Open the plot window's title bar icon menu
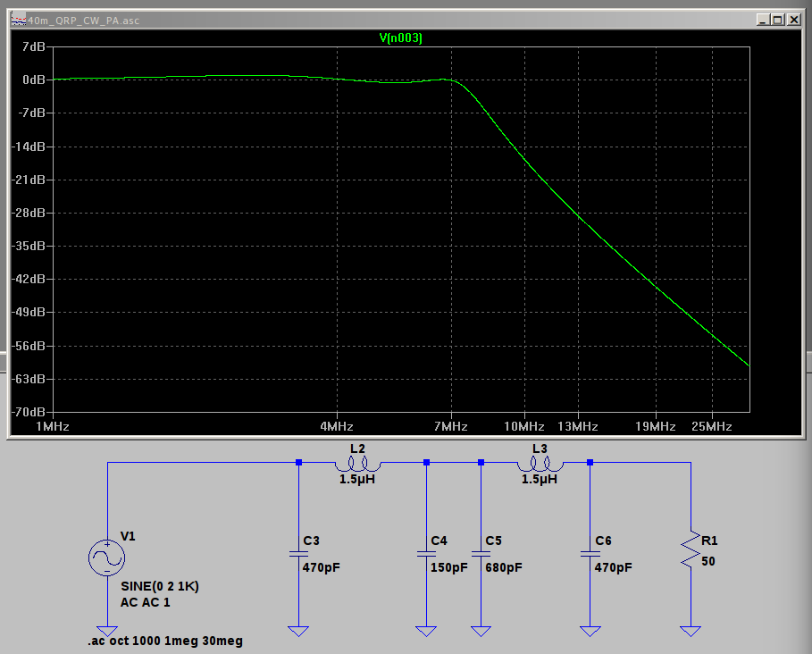The width and height of the screenshot is (812, 654). pyautogui.click(x=18, y=20)
